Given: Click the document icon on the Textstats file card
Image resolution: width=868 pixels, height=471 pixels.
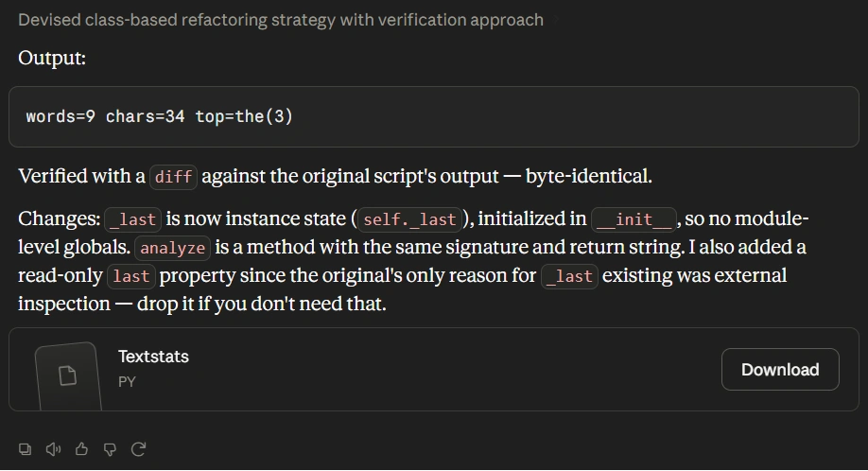Looking at the screenshot, I should pos(68,375).
